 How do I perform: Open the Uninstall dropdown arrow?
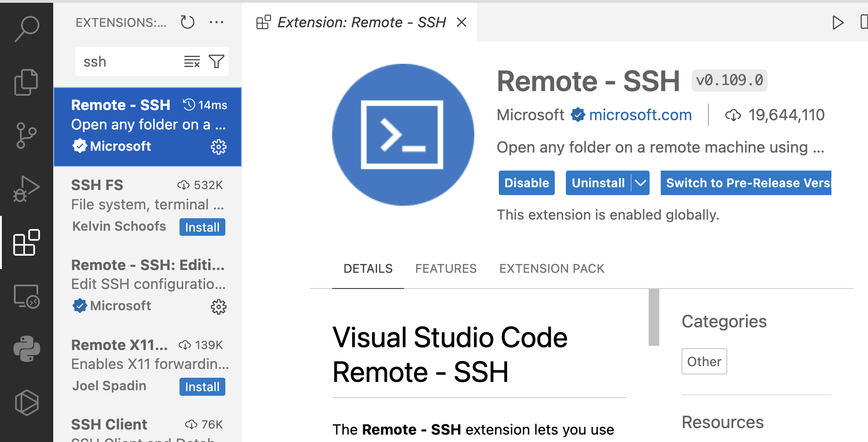pyautogui.click(x=640, y=183)
